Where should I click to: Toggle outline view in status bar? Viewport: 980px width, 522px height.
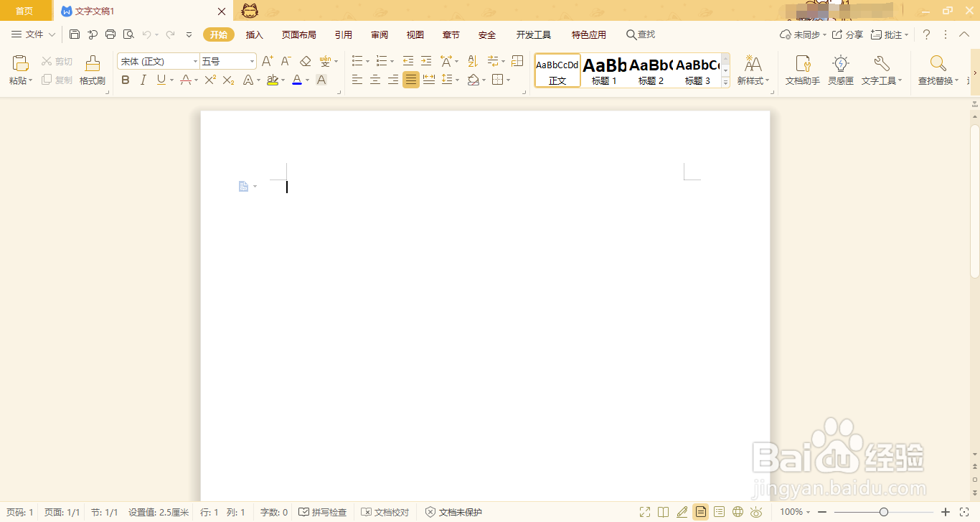click(x=719, y=512)
